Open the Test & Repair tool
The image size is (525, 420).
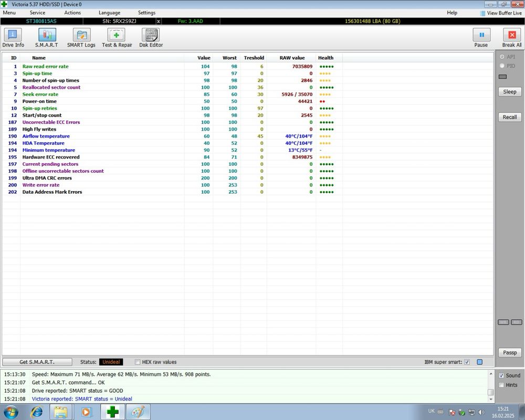coord(117,38)
